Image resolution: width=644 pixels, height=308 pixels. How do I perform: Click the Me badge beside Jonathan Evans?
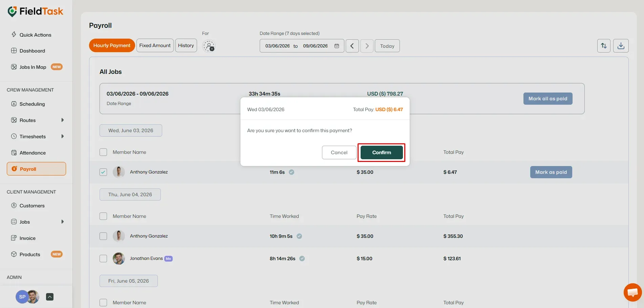pyautogui.click(x=168, y=259)
